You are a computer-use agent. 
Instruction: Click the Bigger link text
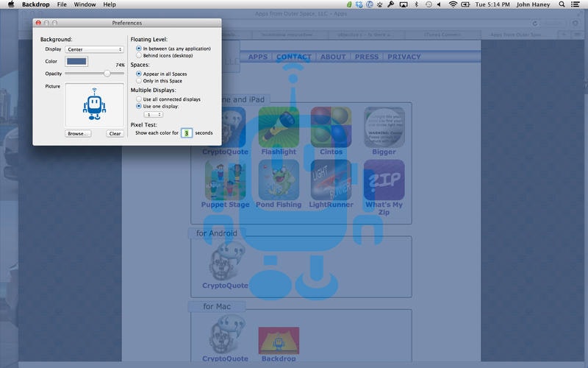(384, 152)
